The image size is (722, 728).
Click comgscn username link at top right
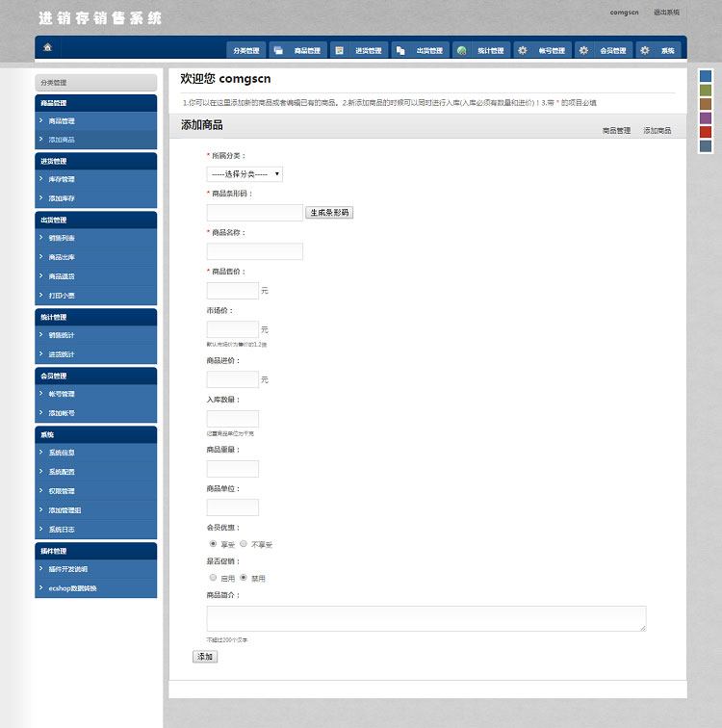pyautogui.click(x=624, y=13)
